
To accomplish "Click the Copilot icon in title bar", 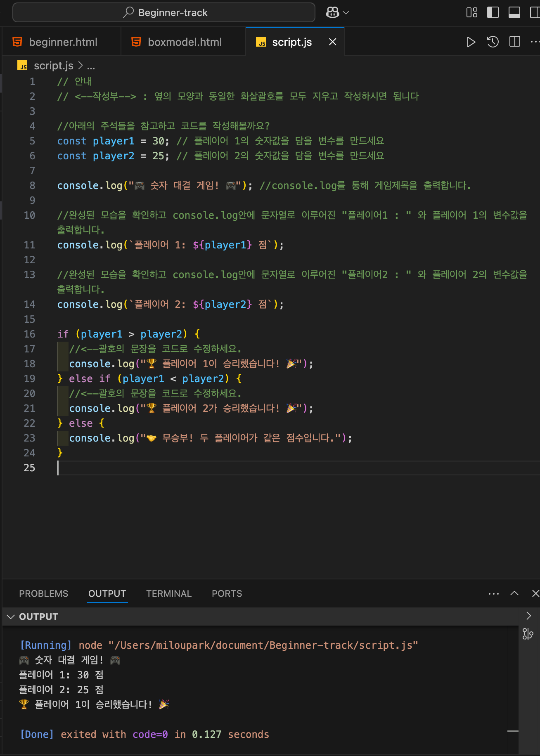I will coord(332,13).
